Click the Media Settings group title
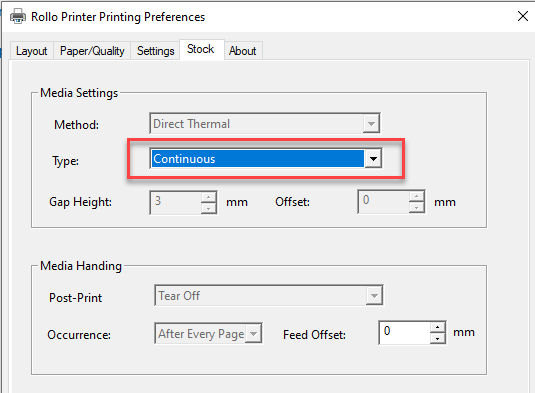 tap(79, 93)
